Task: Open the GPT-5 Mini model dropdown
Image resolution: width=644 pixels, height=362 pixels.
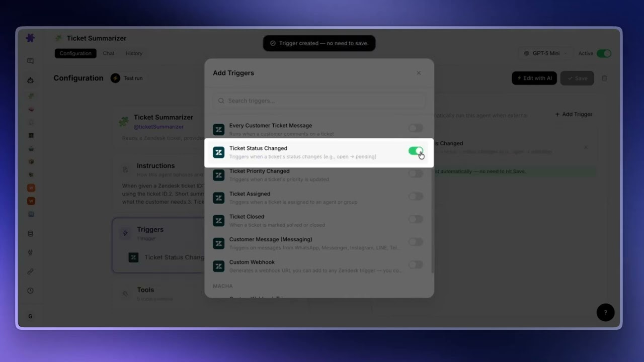Action: [545, 53]
